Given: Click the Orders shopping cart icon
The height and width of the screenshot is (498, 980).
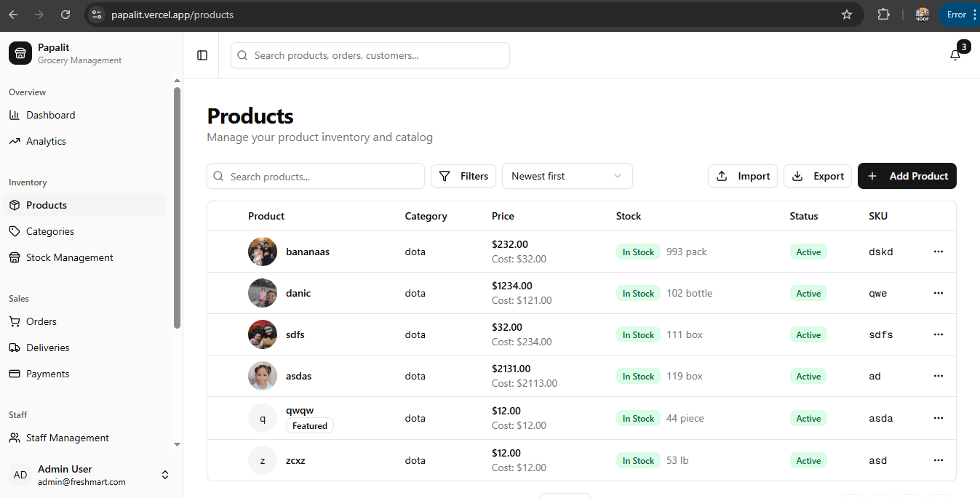Looking at the screenshot, I should pos(15,321).
